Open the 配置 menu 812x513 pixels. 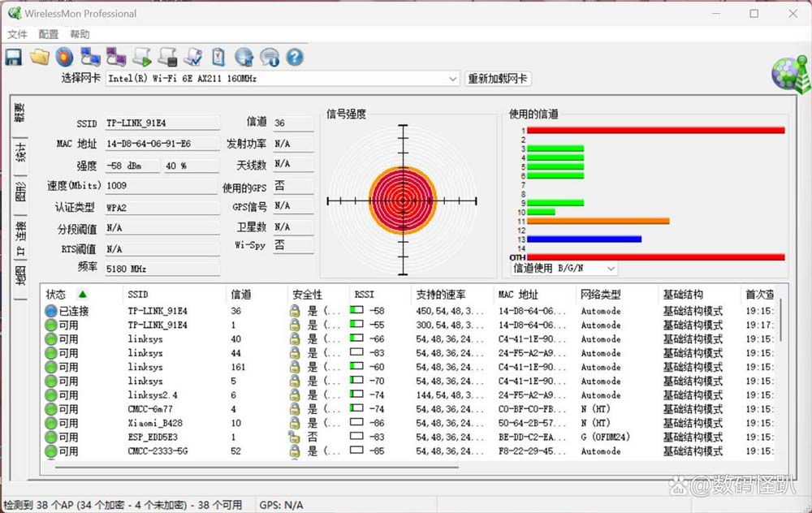[x=49, y=34]
